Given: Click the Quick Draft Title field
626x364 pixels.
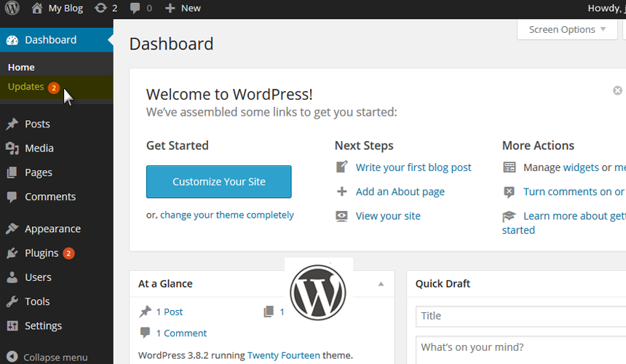Looking at the screenshot, I should 520,316.
